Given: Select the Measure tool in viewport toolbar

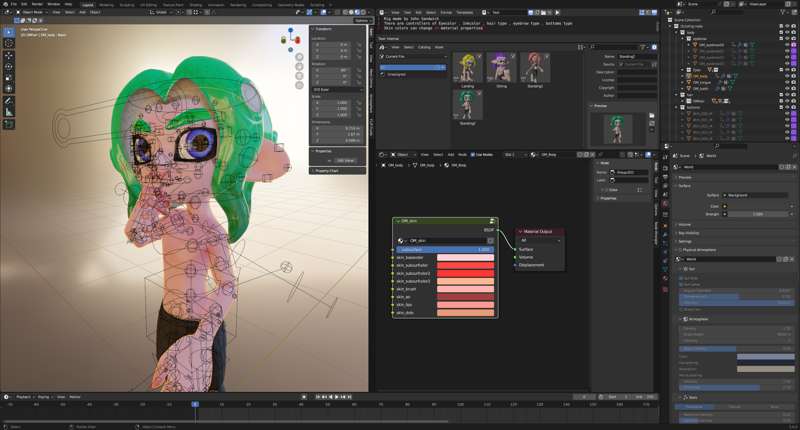Looking at the screenshot, I should 9,113.
